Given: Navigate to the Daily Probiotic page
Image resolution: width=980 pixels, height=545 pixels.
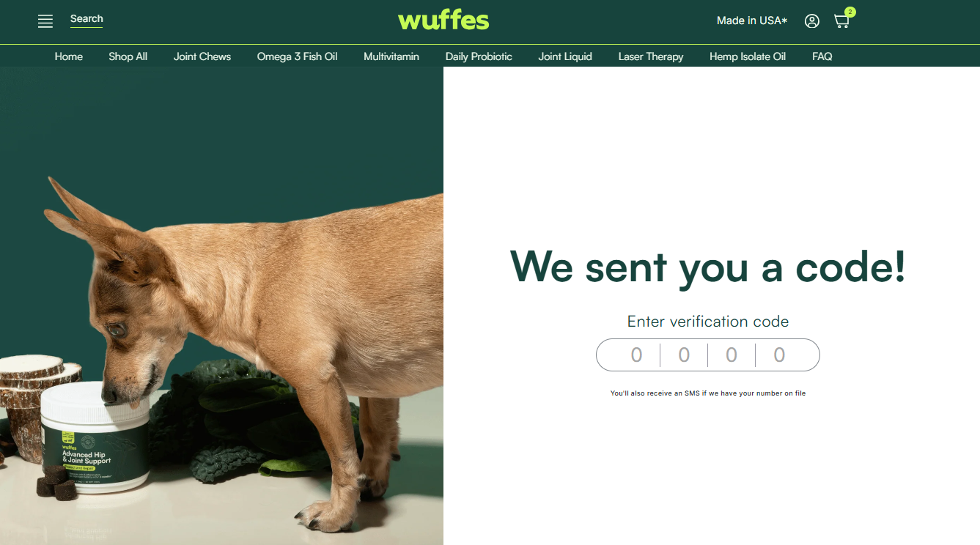Looking at the screenshot, I should (479, 56).
